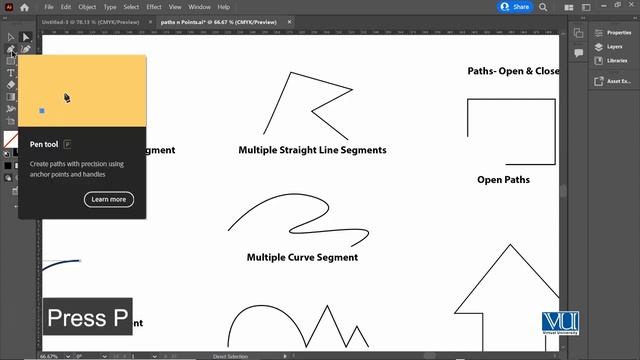
Task: Select the Rectangle shape tool
Action: click(11, 61)
